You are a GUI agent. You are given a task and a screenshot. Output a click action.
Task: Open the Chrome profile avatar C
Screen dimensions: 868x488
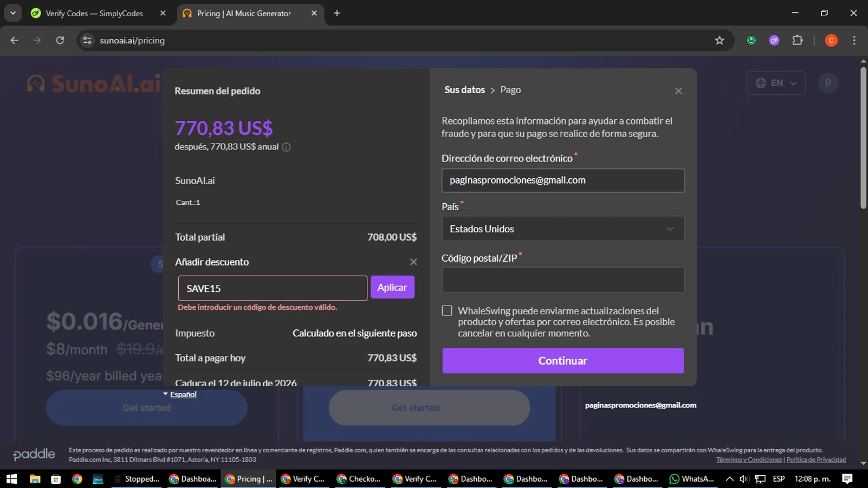[x=831, y=41]
